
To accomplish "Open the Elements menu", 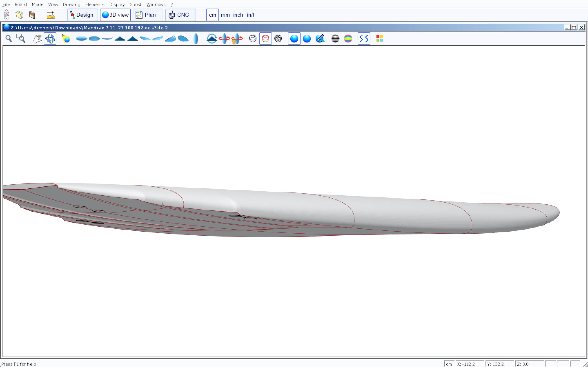I will tap(95, 4).
